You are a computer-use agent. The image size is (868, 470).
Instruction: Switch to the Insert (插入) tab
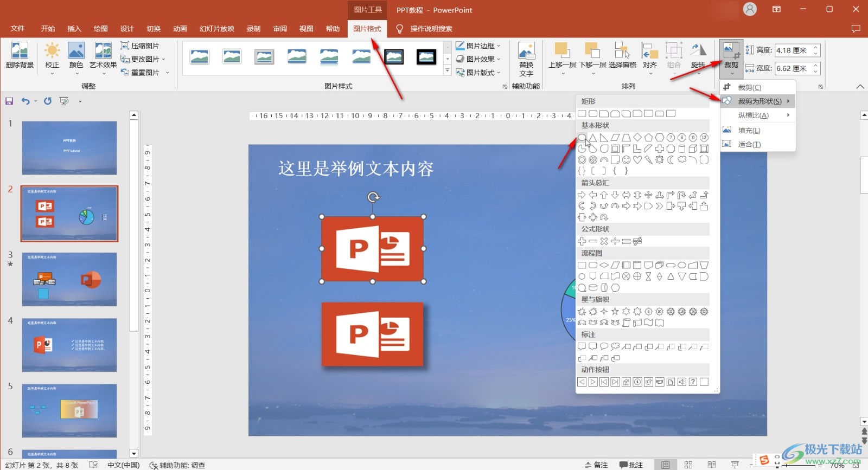pyautogui.click(x=74, y=29)
